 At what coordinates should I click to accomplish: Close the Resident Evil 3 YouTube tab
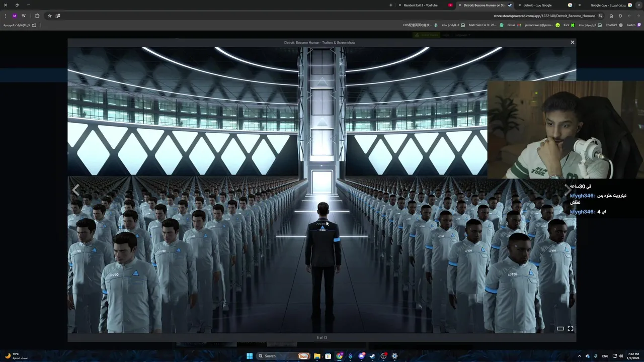[400, 5]
